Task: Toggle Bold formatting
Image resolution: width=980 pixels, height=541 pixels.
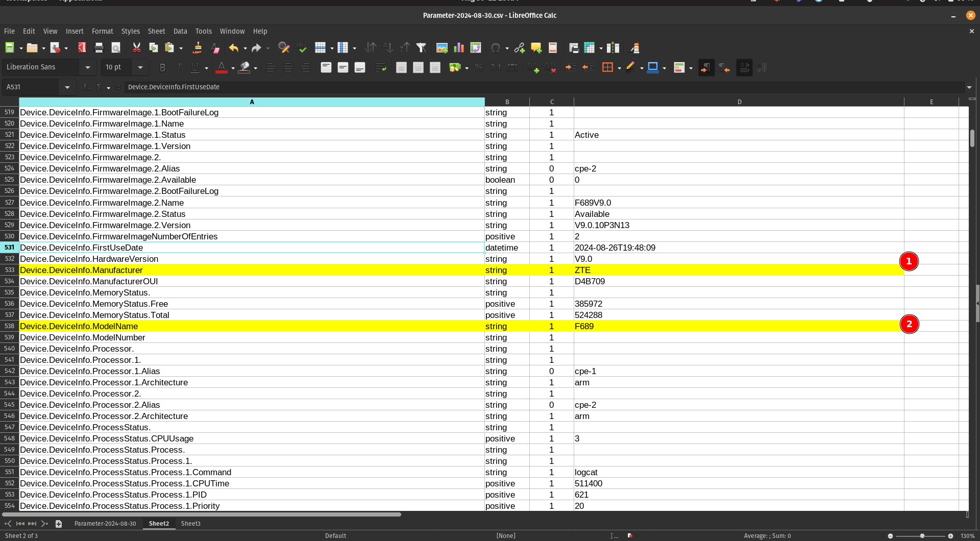Action: pos(162,67)
